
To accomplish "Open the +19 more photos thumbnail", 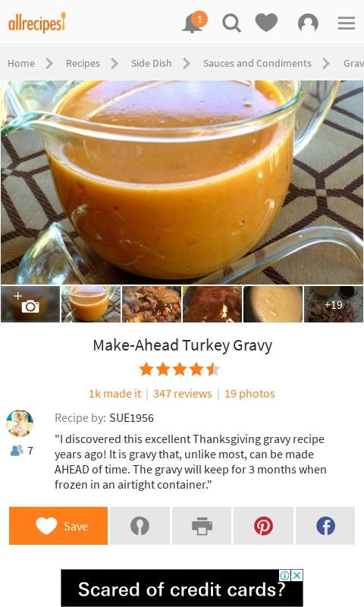I will pyautogui.click(x=334, y=304).
